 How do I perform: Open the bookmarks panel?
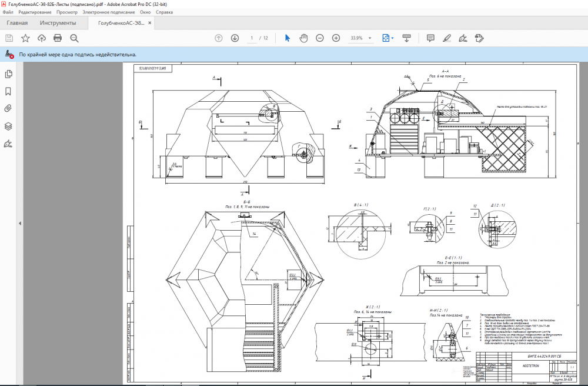[x=9, y=91]
